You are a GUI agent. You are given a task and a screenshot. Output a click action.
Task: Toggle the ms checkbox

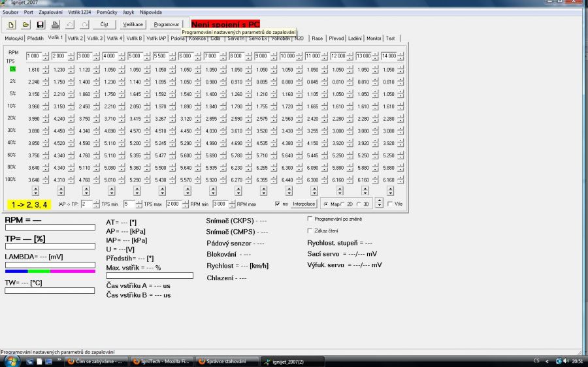click(x=277, y=204)
